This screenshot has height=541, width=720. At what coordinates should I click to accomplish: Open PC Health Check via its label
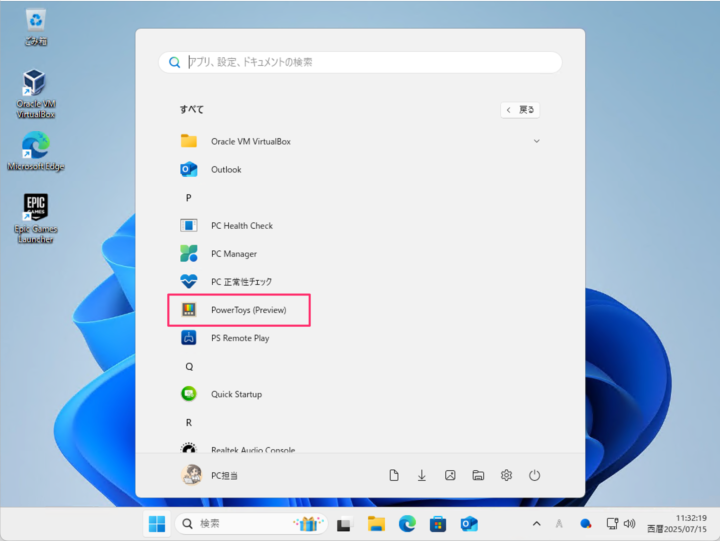click(242, 225)
